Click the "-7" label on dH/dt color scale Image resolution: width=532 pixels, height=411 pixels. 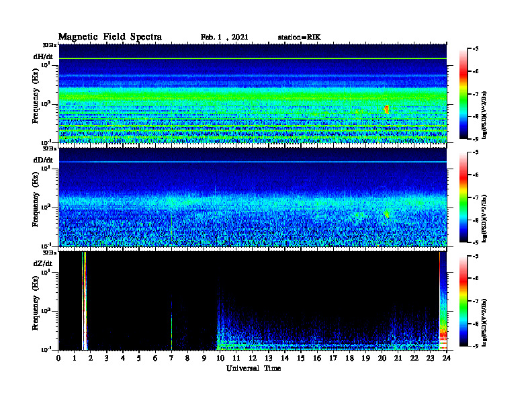pos(476,94)
